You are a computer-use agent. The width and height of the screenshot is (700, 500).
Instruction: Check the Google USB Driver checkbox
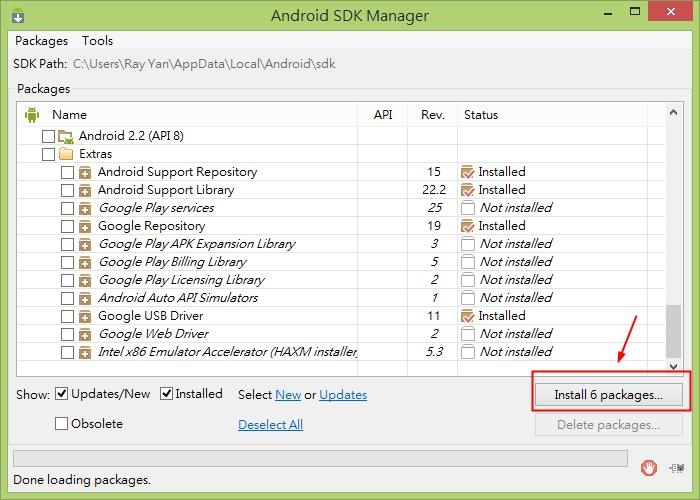click(x=67, y=317)
